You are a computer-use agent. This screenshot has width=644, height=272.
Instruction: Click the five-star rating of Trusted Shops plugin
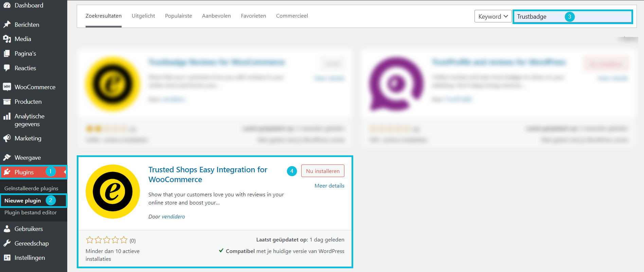coord(107,240)
